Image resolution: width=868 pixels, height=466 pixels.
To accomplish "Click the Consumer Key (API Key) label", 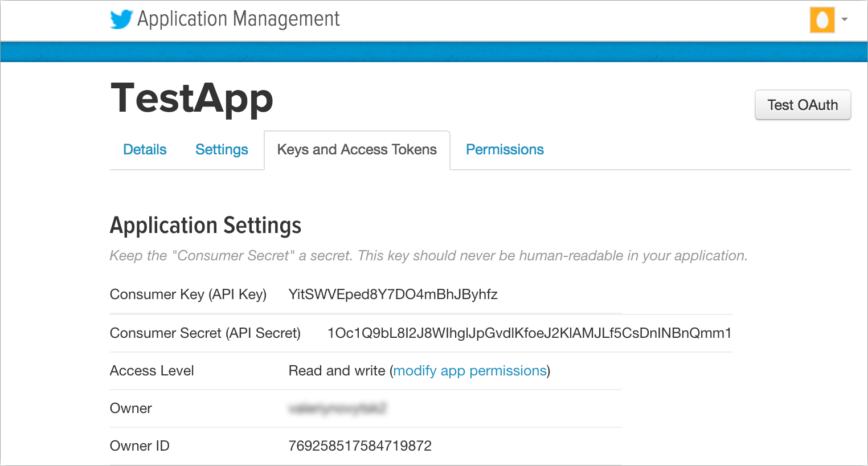I will 189,295.
